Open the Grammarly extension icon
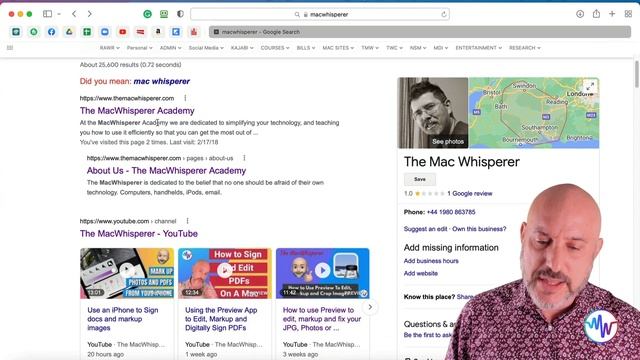The height and width of the screenshot is (360, 640). pyautogui.click(x=147, y=14)
